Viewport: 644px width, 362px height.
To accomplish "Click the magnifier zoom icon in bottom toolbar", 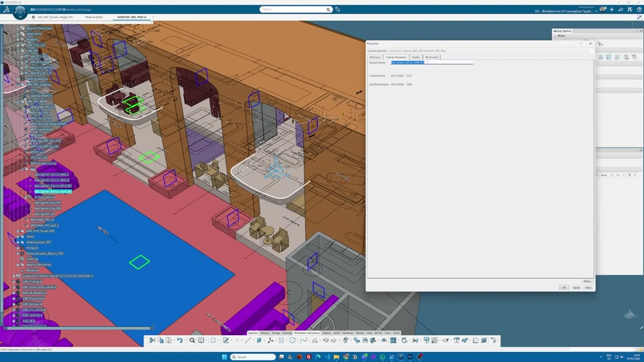I will pyautogui.click(x=192, y=341).
